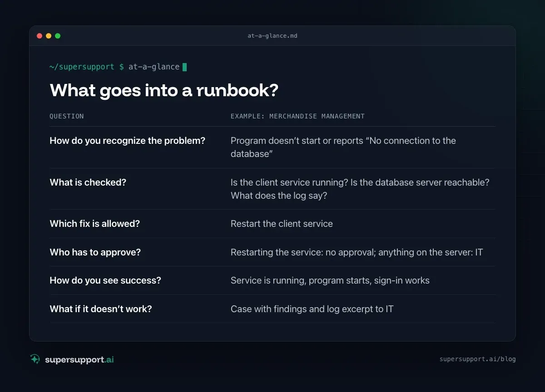Click the at-a-glance command text
The width and height of the screenshot is (545, 392).
point(154,67)
